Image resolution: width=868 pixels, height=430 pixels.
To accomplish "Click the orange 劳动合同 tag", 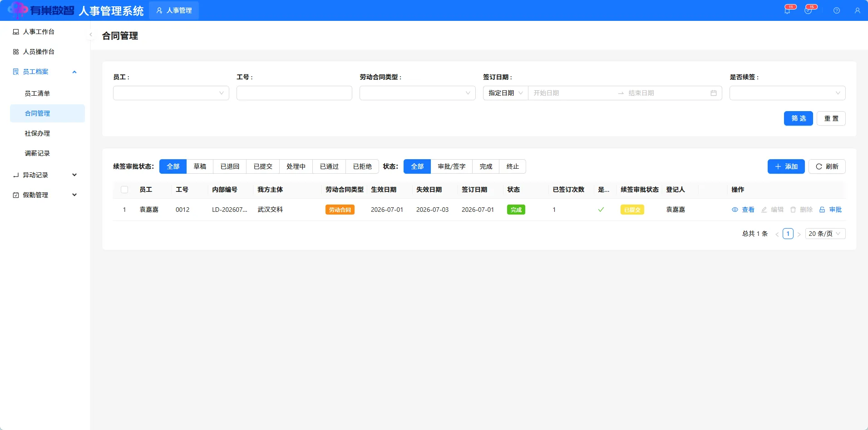I will [340, 210].
